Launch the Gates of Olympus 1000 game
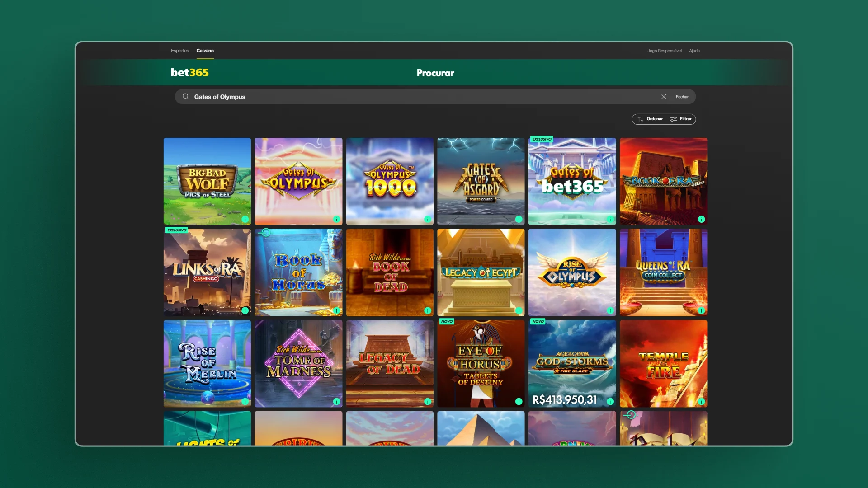This screenshot has height=488, width=868. point(390,181)
